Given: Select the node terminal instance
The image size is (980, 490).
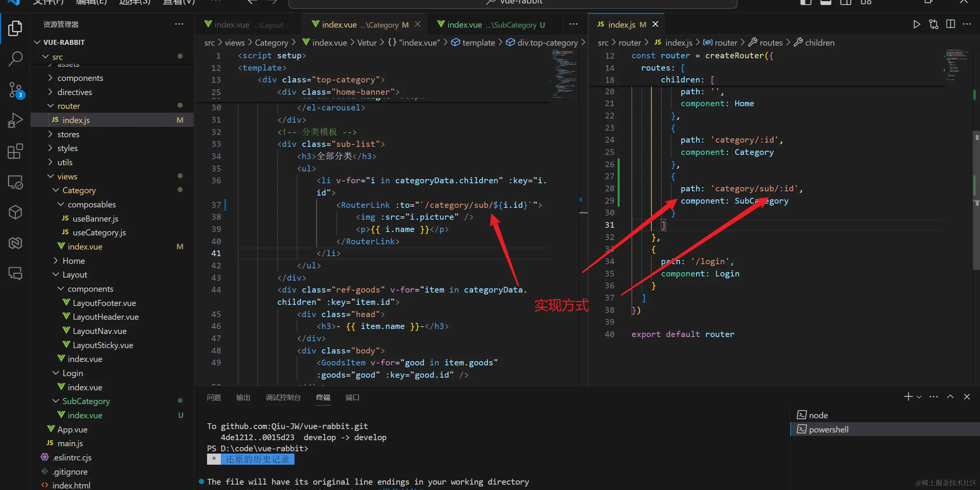Looking at the screenshot, I should pyautogui.click(x=818, y=415).
